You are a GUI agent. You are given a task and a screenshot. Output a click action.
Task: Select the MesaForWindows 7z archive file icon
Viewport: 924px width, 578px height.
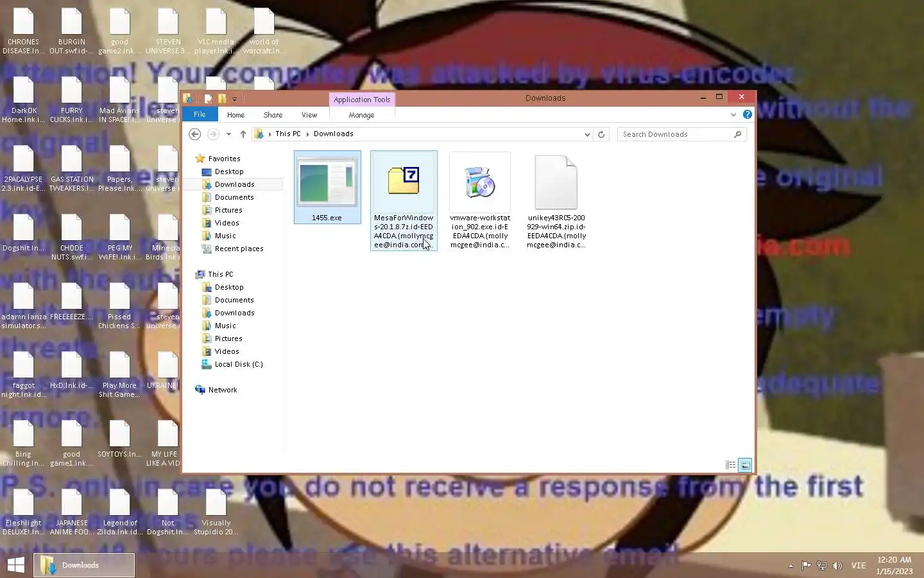click(x=404, y=180)
